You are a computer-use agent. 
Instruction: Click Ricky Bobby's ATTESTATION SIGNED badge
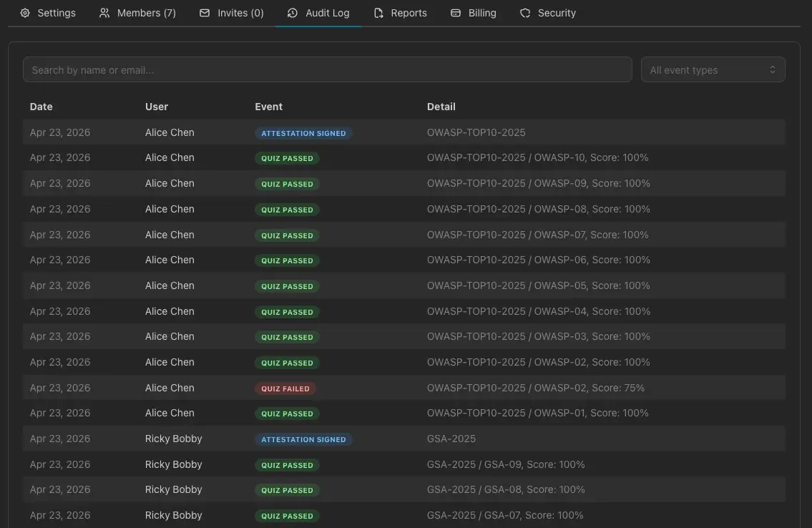pos(303,439)
